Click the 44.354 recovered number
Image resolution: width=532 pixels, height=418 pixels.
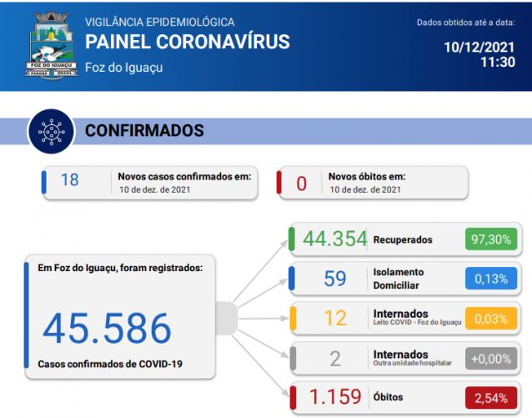pos(334,239)
